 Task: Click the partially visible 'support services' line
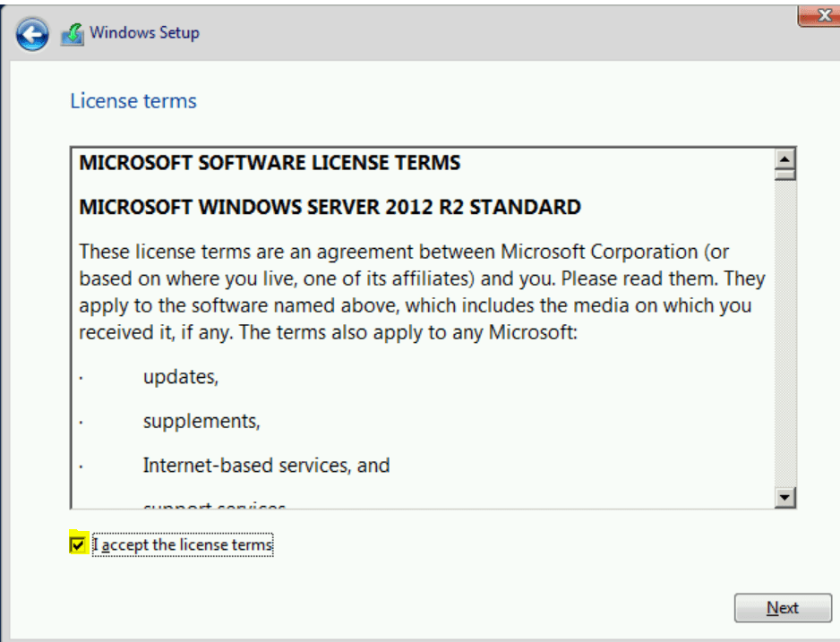click(x=214, y=506)
